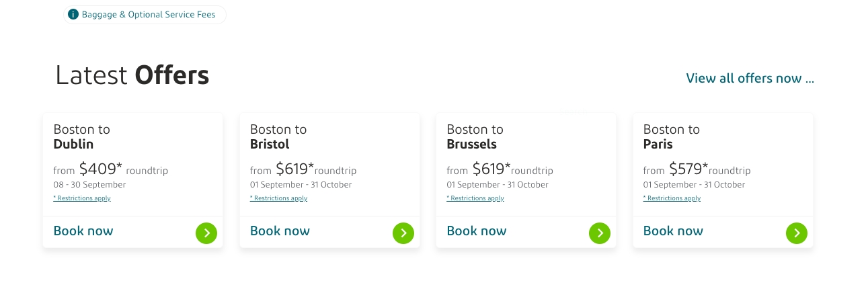Open Baggage & Optional Service Fees
The width and height of the screenshot is (868, 283).
tap(149, 15)
